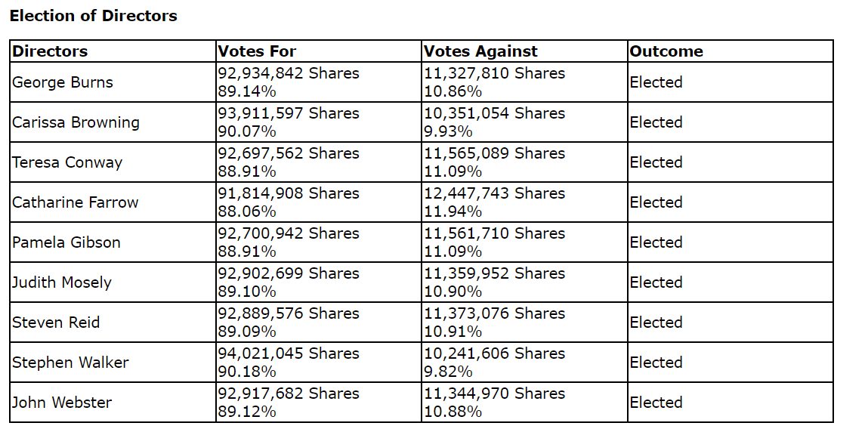The height and width of the screenshot is (429, 868).
Task: Select the Catharine Farrow name cell
Action: (x=76, y=202)
